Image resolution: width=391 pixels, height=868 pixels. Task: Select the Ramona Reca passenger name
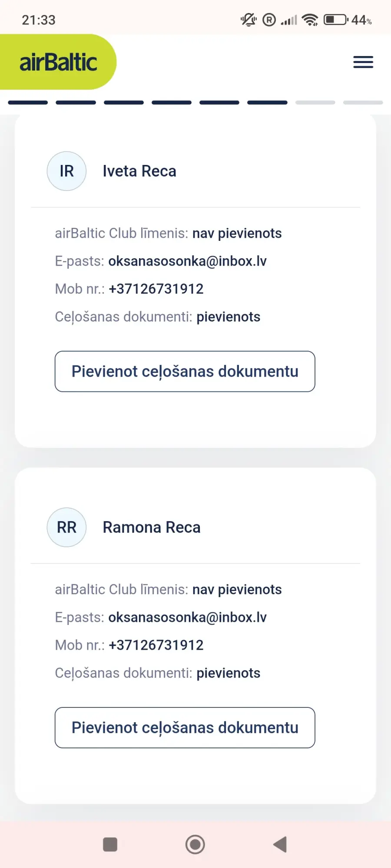coord(152,528)
